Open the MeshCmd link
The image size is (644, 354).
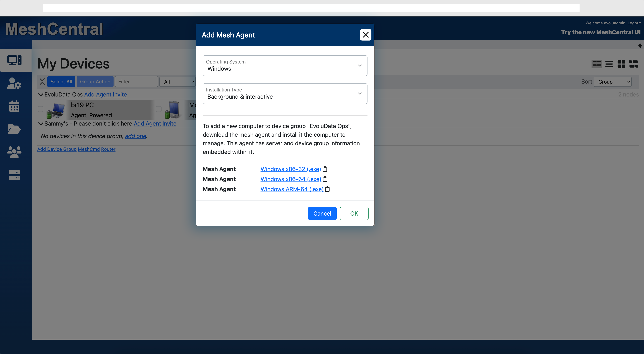click(x=89, y=149)
